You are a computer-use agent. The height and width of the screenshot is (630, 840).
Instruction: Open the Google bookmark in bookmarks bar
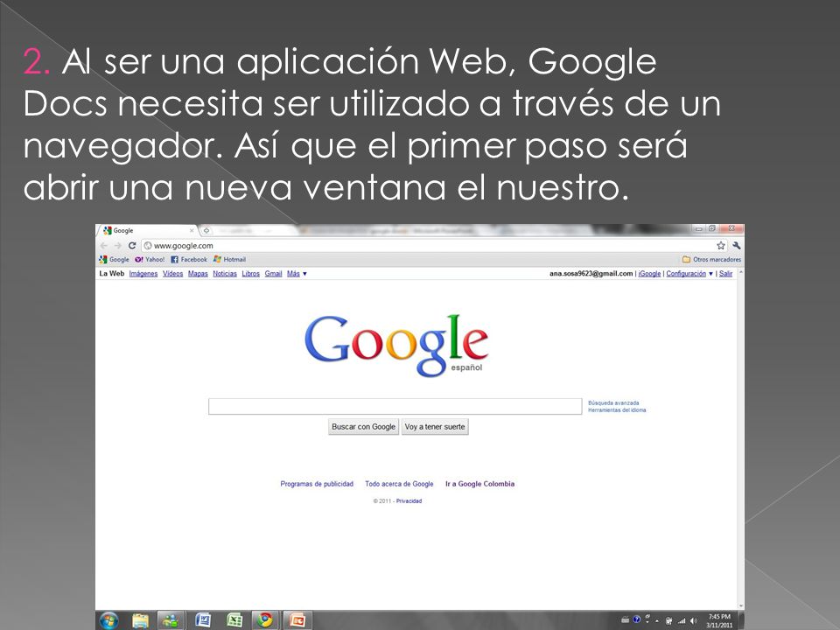pos(114,259)
